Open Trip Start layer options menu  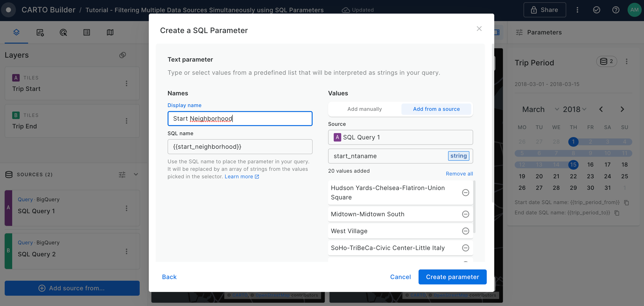127,83
